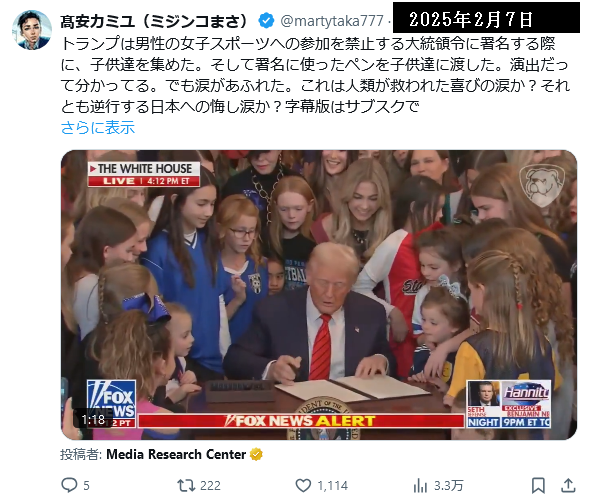Click the retweet count 222
593x501 pixels.
[x=210, y=485]
